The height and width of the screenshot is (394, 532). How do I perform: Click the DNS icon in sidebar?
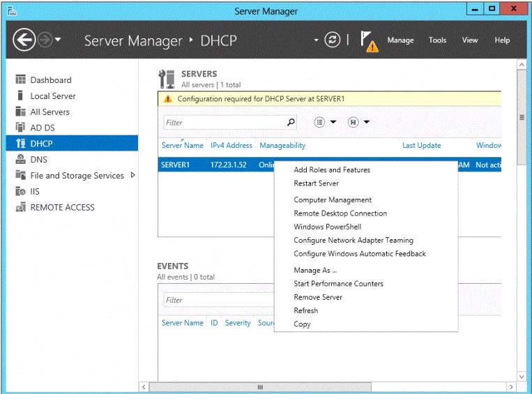[20, 160]
